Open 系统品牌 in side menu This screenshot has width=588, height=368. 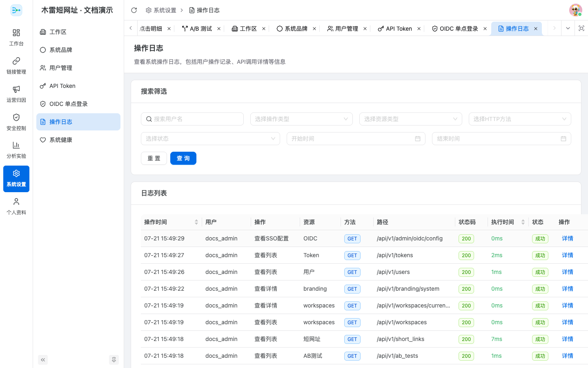point(78,50)
